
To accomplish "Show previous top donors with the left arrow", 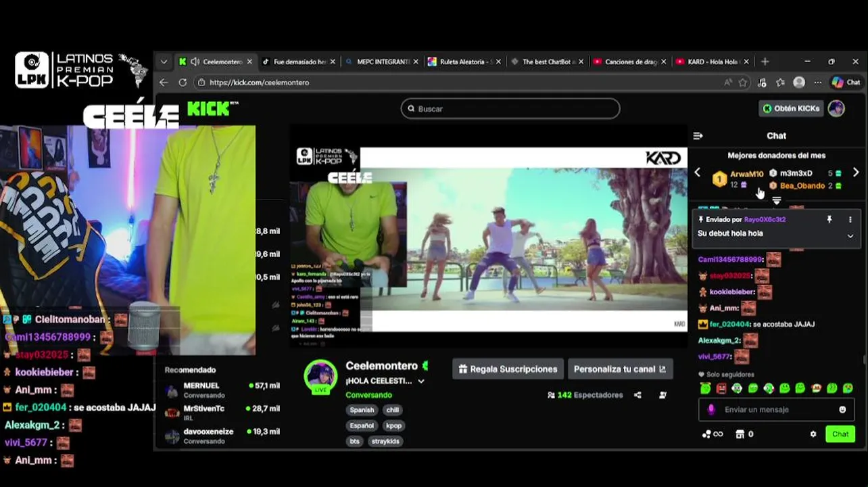I will [x=698, y=172].
